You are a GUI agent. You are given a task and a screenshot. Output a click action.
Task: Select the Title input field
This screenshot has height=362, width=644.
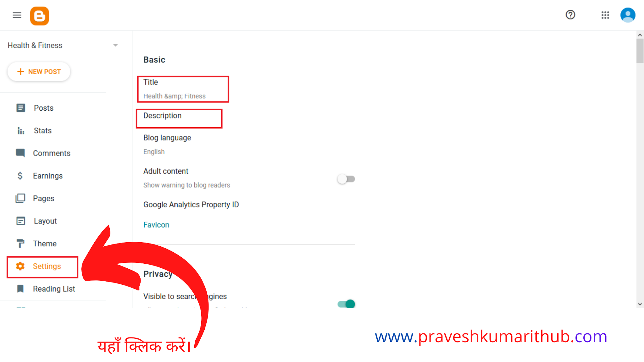(x=184, y=88)
